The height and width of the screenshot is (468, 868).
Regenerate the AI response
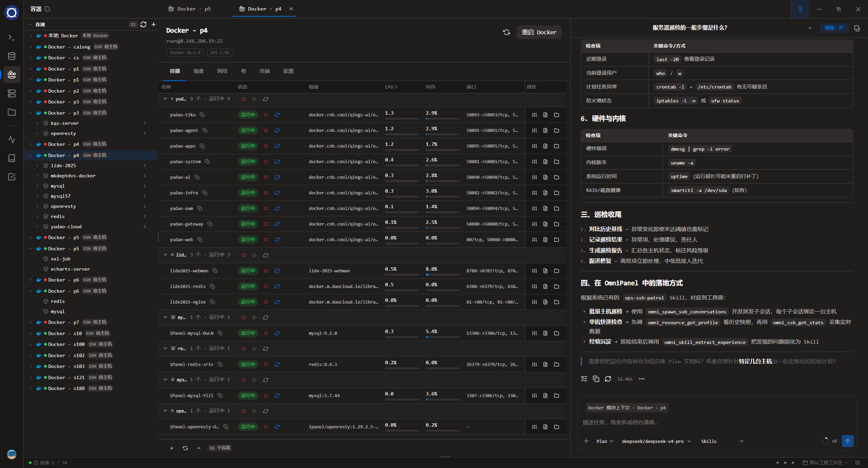point(608,379)
